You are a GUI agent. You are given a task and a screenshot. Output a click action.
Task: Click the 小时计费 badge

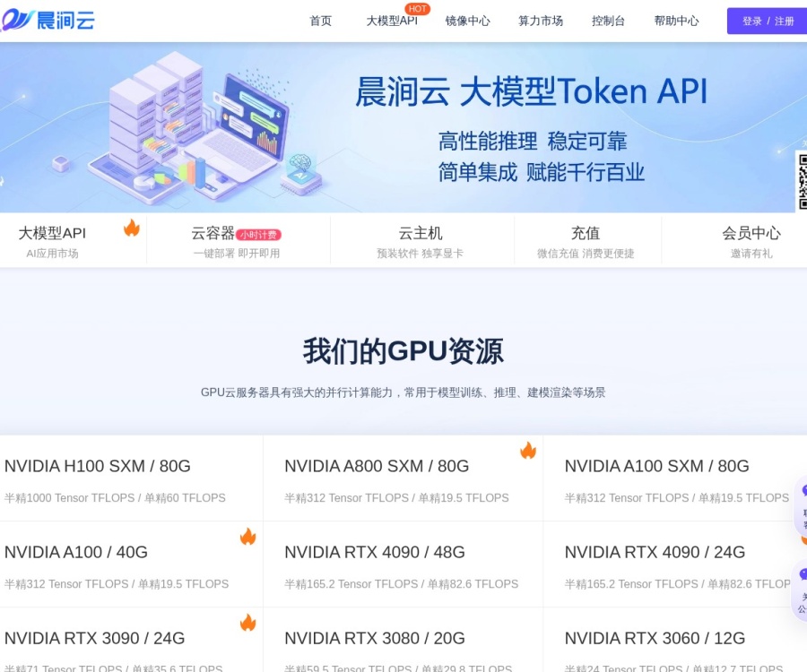pos(259,235)
